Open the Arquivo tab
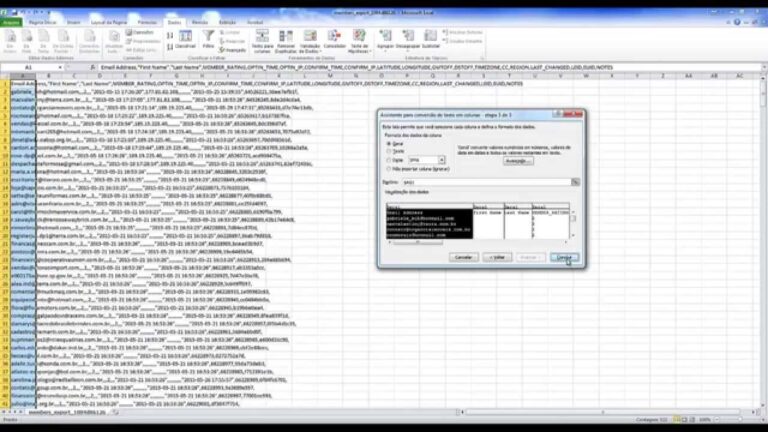768x432 pixels. pos(11,22)
